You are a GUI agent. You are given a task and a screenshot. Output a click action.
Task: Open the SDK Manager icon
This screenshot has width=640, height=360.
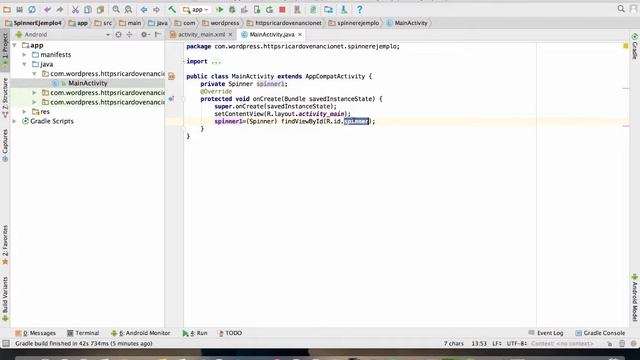(x=344, y=9)
